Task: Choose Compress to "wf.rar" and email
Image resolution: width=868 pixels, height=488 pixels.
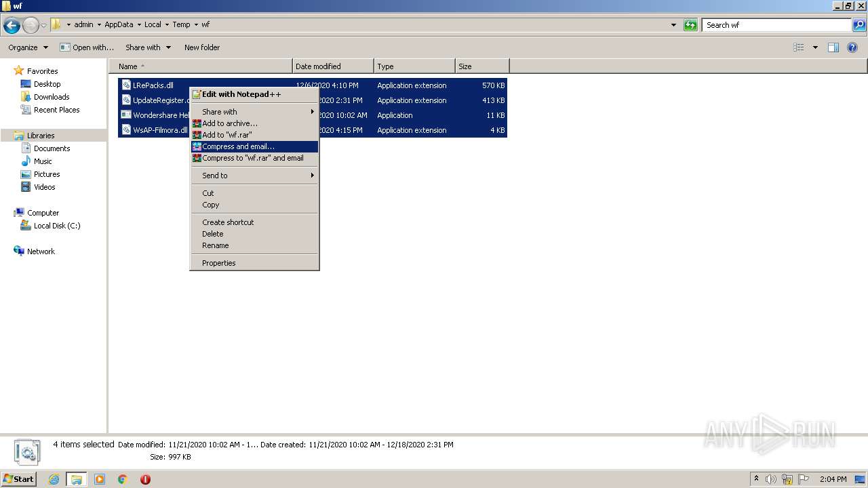Action: 254,158
